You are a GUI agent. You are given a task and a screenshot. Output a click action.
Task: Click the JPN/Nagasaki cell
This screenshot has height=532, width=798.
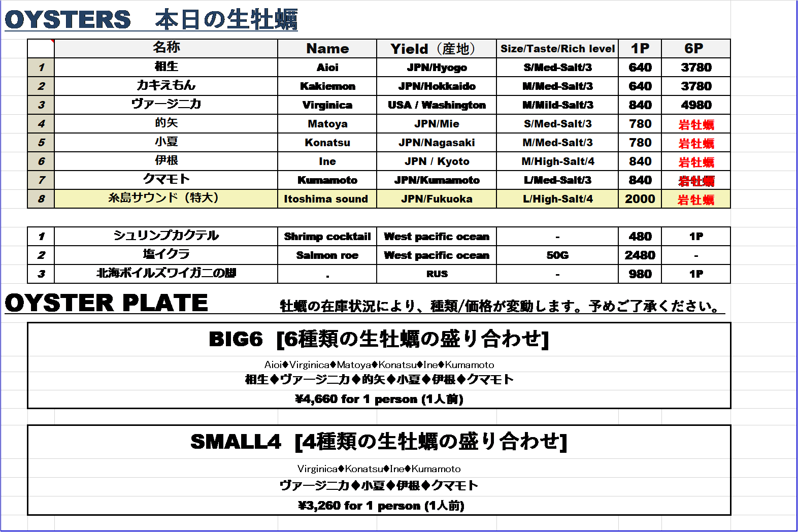pyautogui.click(x=437, y=142)
